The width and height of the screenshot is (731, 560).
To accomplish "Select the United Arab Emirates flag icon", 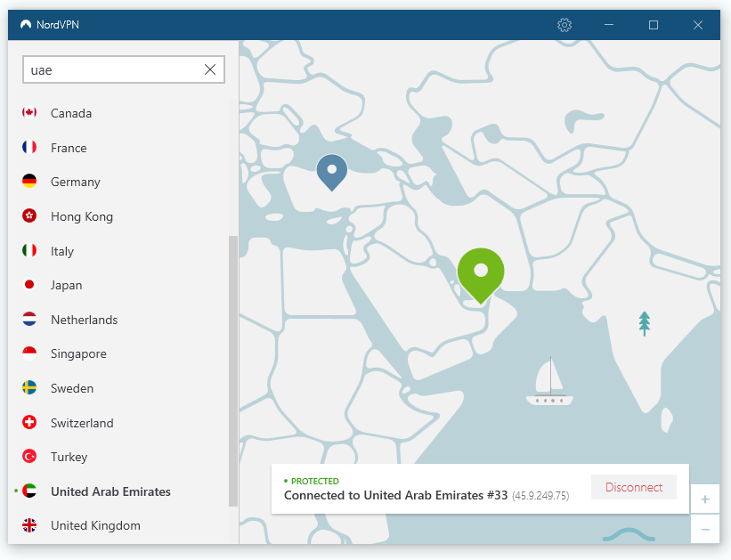I will [28, 491].
